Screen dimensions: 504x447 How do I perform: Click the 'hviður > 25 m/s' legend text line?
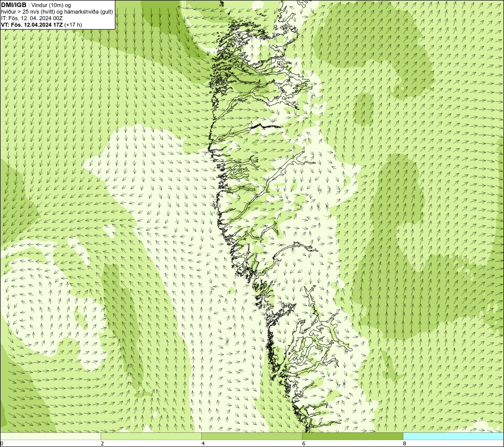(x=57, y=12)
